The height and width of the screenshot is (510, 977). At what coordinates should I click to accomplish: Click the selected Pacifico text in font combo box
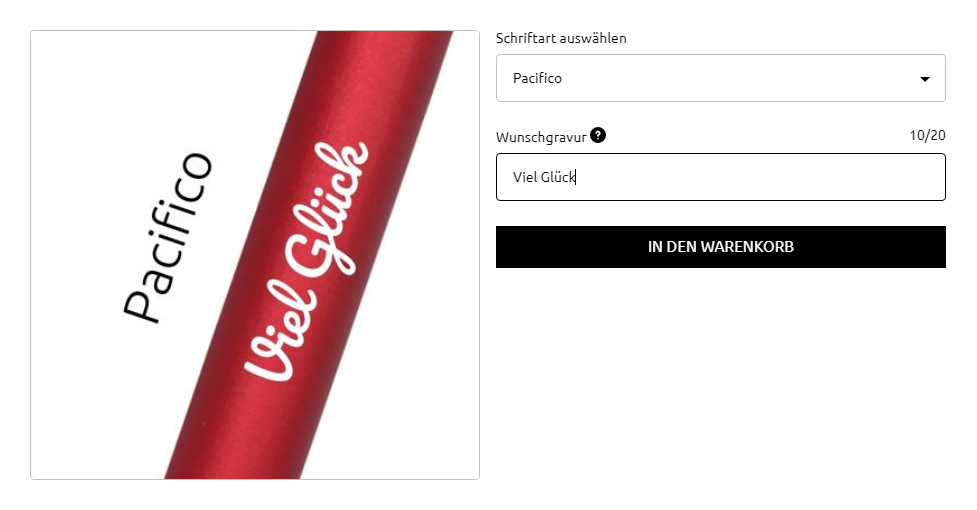click(x=537, y=78)
